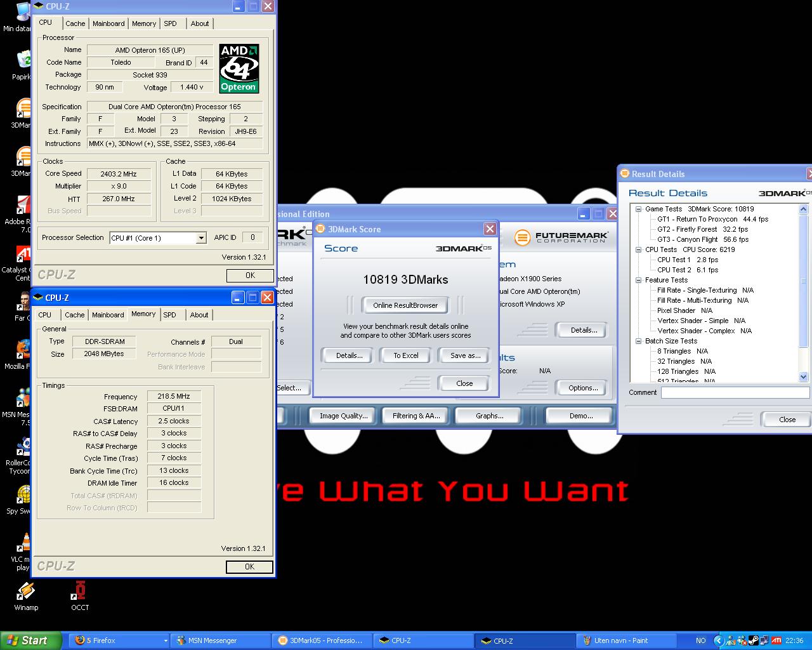Screen dimensions: 812x650
Task: Collapse the CPU Tests tree node
Action: [x=639, y=249]
